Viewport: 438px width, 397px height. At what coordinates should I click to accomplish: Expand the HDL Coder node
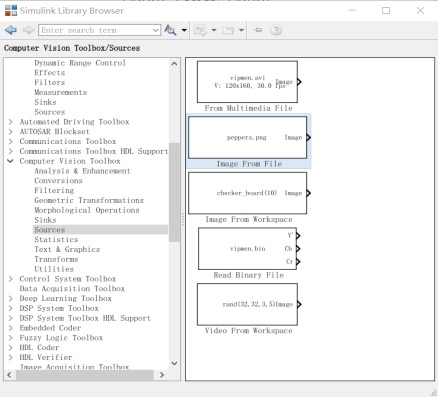11,347
